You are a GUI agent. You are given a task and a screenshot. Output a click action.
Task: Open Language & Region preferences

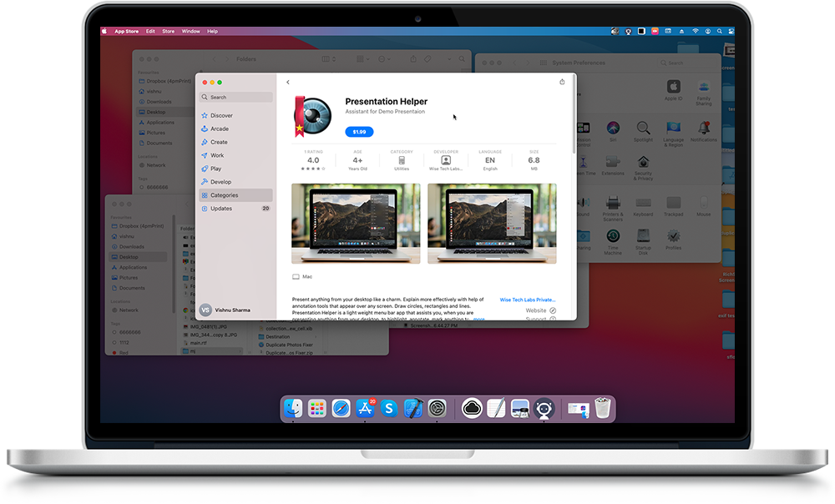(x=673, y=134)
